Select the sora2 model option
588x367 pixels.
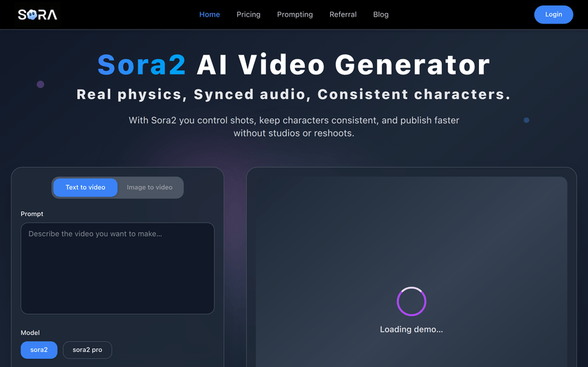(x=39, y=350)
